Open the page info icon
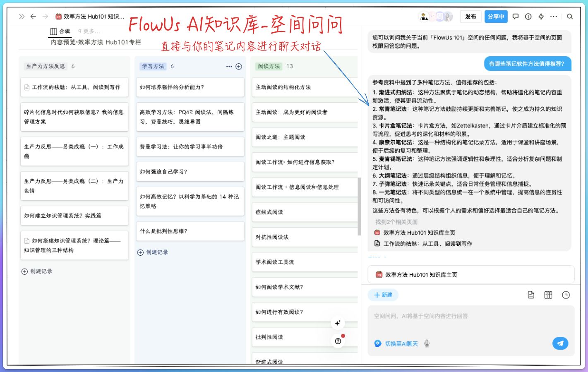 (x=528, y=17)
